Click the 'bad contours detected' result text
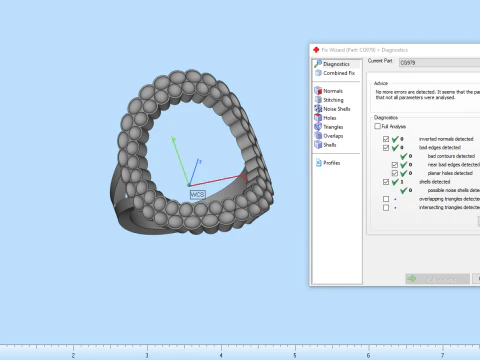The image size is (480, 360). click(451, 156)
